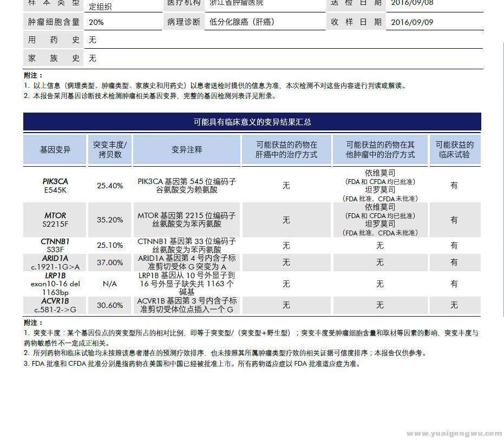Select the ARID1A 基因第 4 号内含子 annotation
The width and height of the screenshot is (504, 440).
(187, 262)
